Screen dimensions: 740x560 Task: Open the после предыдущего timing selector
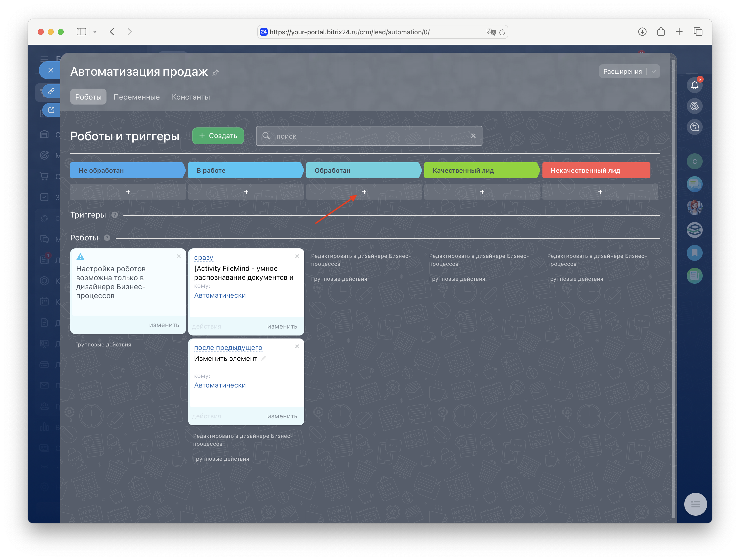(228, 348)
